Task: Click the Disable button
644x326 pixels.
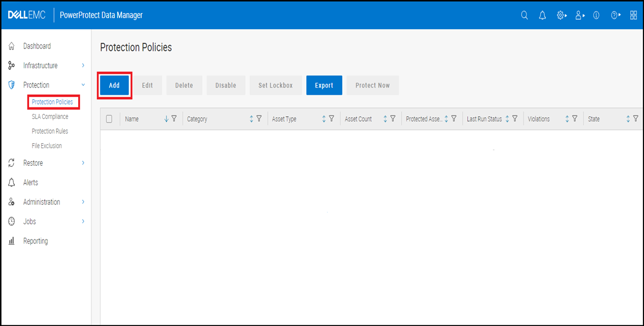Action: tap(226, 85)
